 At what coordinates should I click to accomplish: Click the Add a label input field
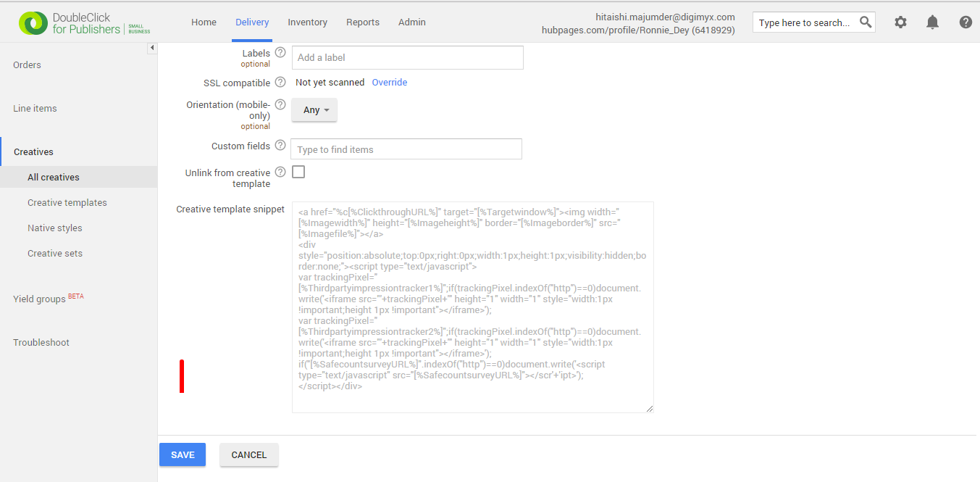tap(407, 57)
